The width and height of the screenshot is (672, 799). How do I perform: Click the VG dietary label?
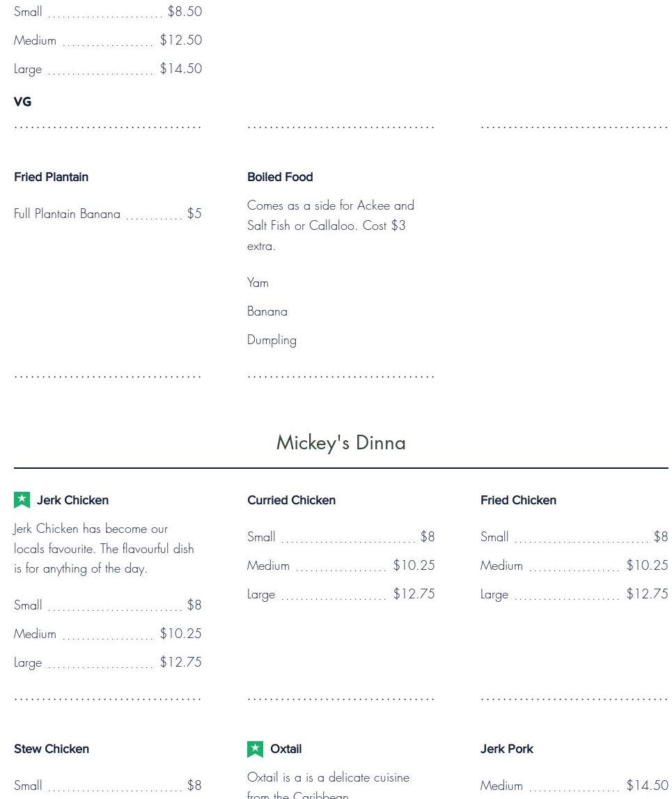[x=22, y=102]
